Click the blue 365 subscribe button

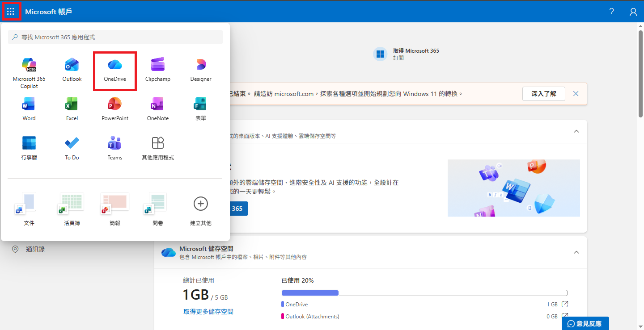pyautogui.click(x=239, y=209)
